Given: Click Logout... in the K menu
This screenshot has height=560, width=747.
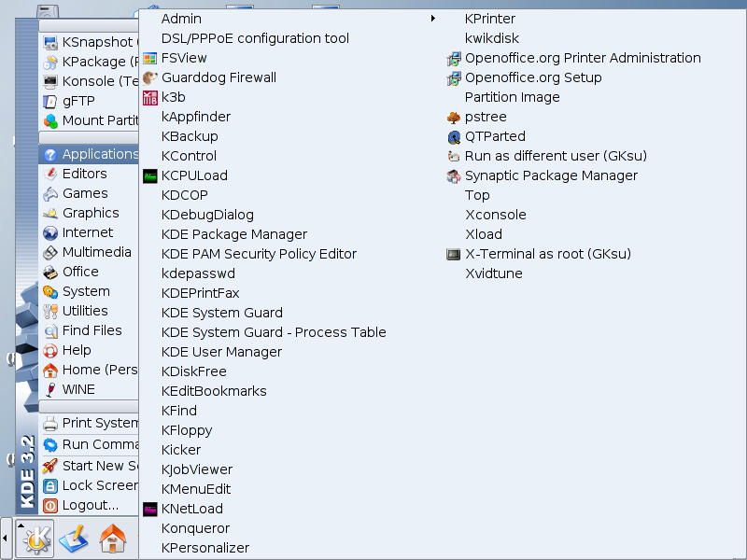Looking at the screenshot, I should (90, 505).
